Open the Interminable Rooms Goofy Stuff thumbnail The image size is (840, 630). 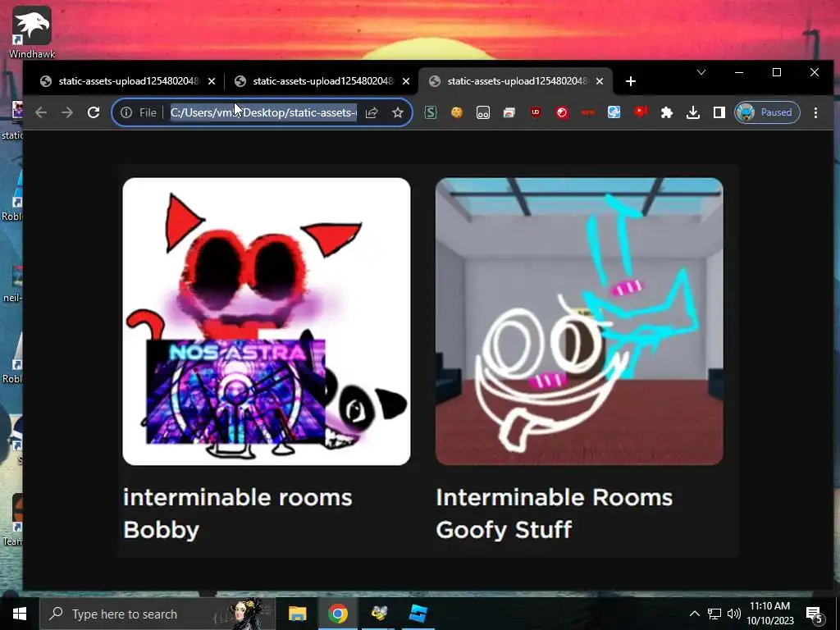pos(579,322)
